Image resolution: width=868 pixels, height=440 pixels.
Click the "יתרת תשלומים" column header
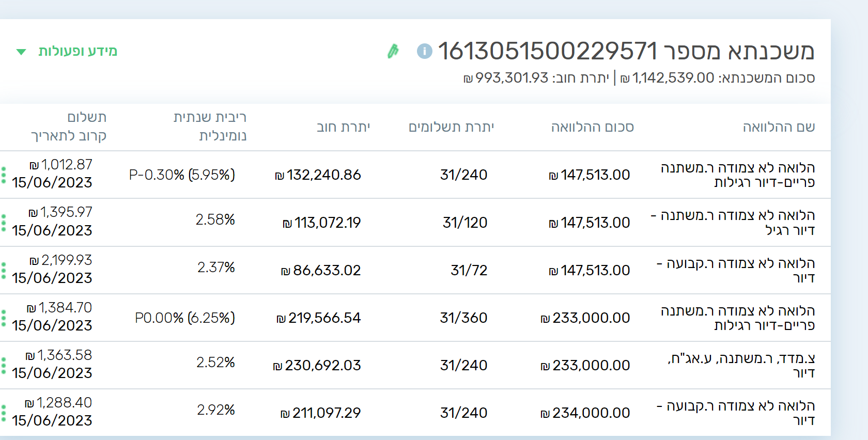click(451, 127)
